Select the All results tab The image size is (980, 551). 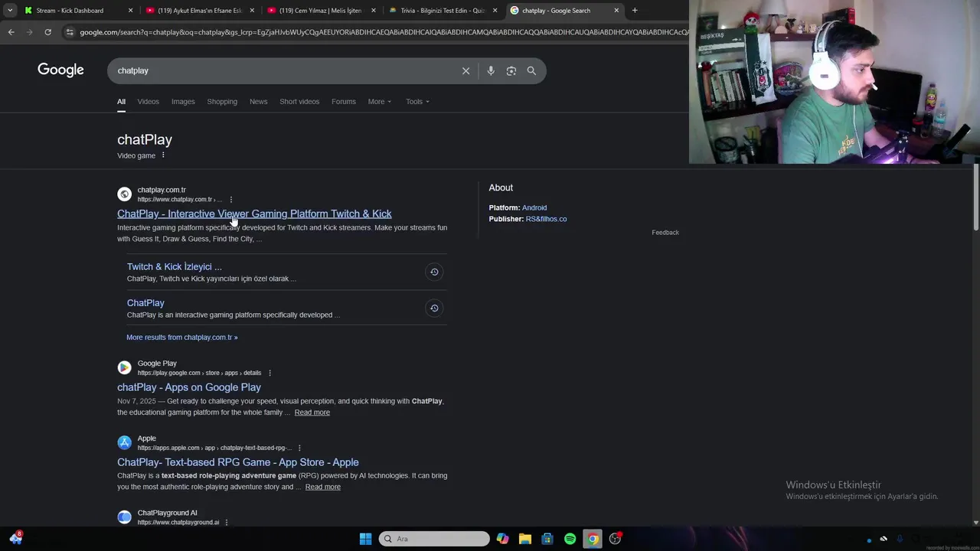[121, 102]
